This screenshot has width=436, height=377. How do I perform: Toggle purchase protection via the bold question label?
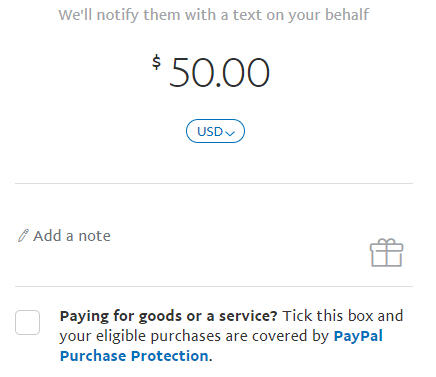click(x=168, y=316)
